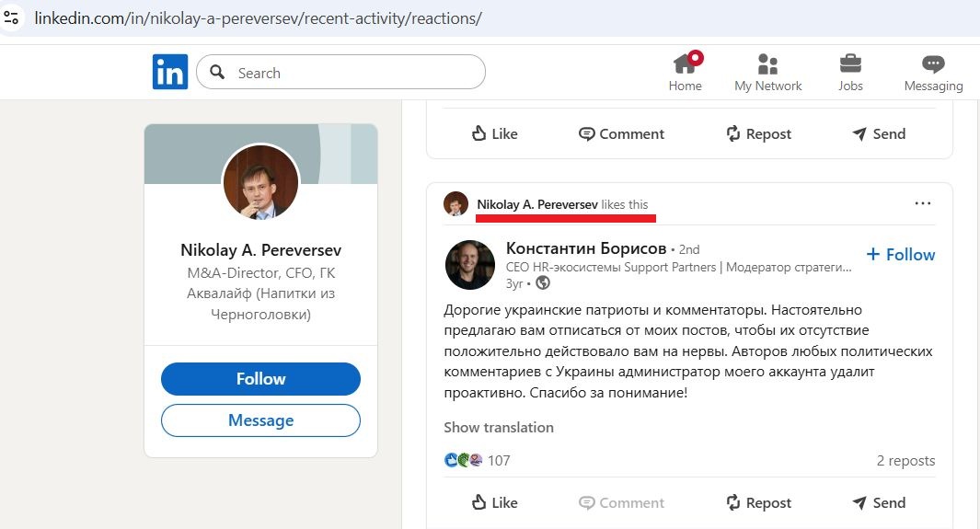The image size is (980, 529).
Task: Comment on the upper post
Action: click(x=621, y=133)
